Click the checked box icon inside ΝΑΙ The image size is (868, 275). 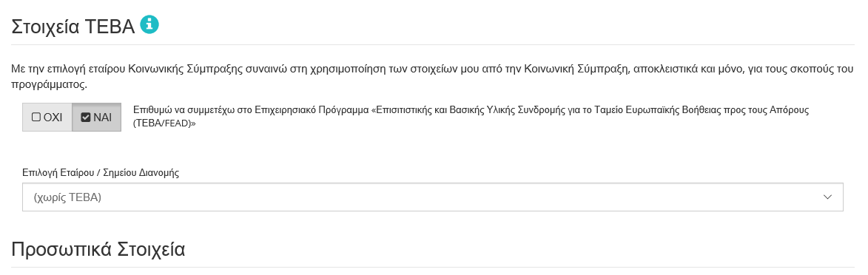tap(85, 118)
